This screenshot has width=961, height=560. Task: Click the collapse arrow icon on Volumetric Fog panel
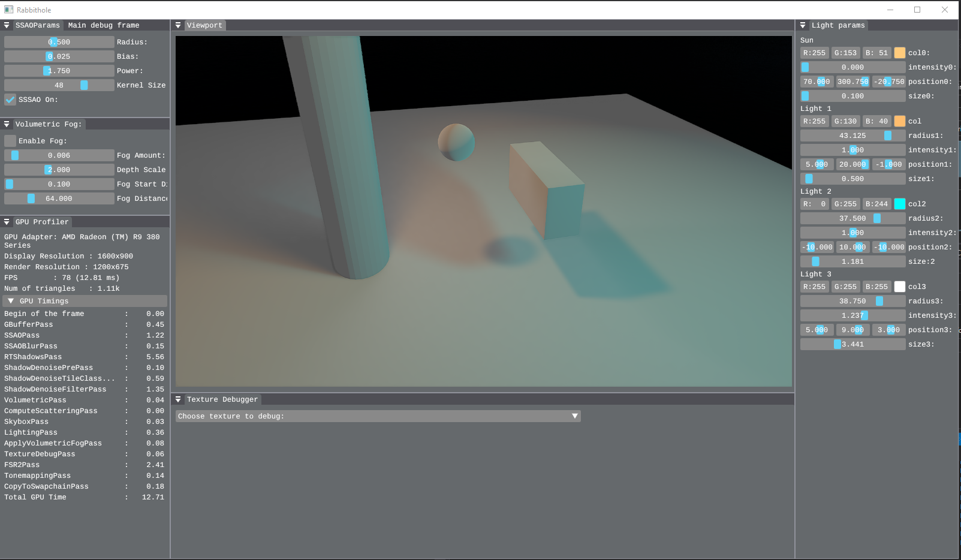7,124
